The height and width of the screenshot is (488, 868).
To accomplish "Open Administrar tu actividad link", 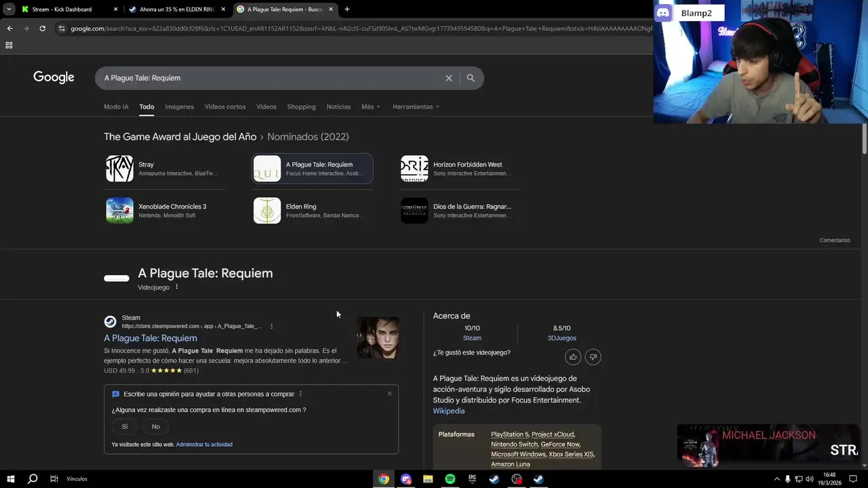I will pyautogui.click(x=204, y=445).
